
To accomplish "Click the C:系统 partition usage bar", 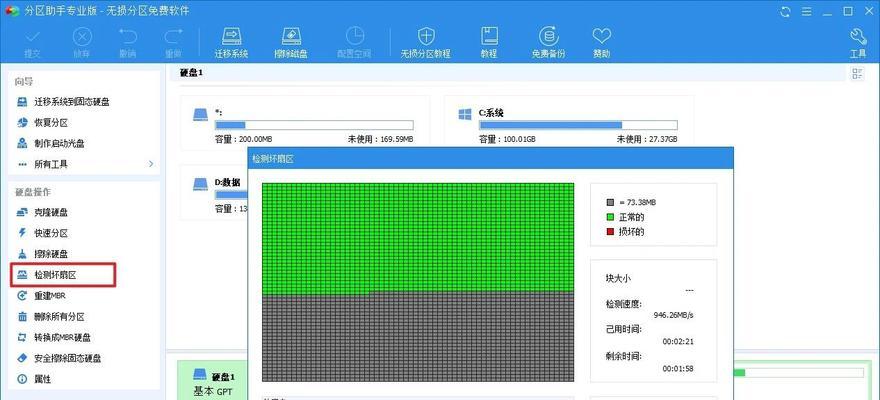I will click(x=578, y=125).
